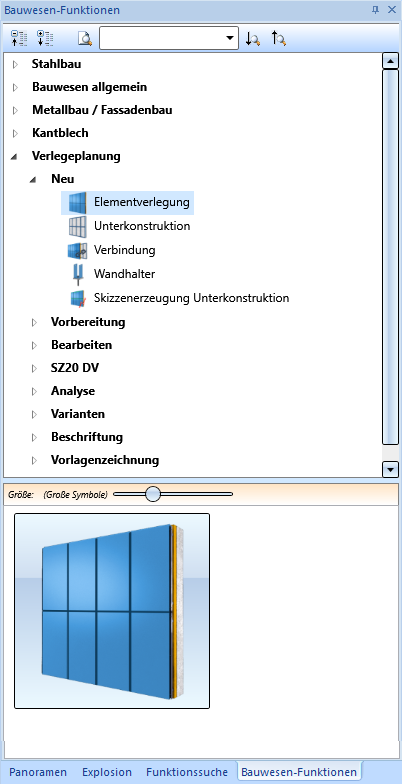Collapse the Neu subnode
Screen dimensions: 402x784
click(x=33, y=180)
